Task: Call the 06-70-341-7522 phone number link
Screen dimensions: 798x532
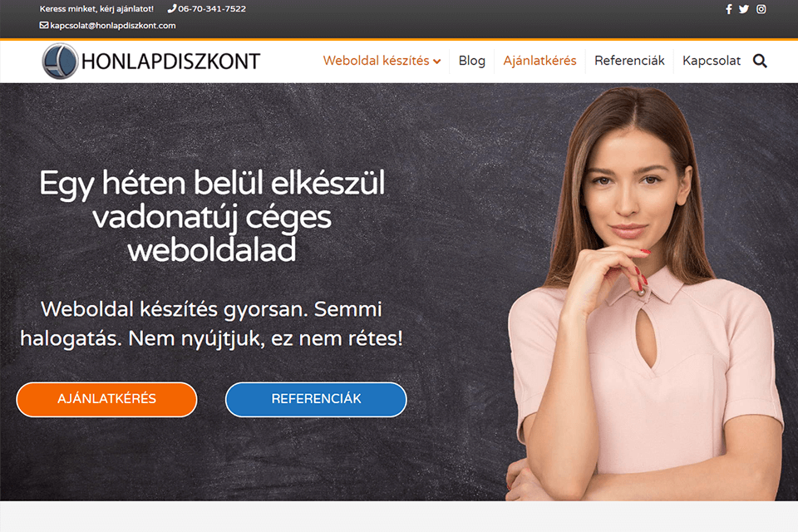Action: [x=212, y=8]
